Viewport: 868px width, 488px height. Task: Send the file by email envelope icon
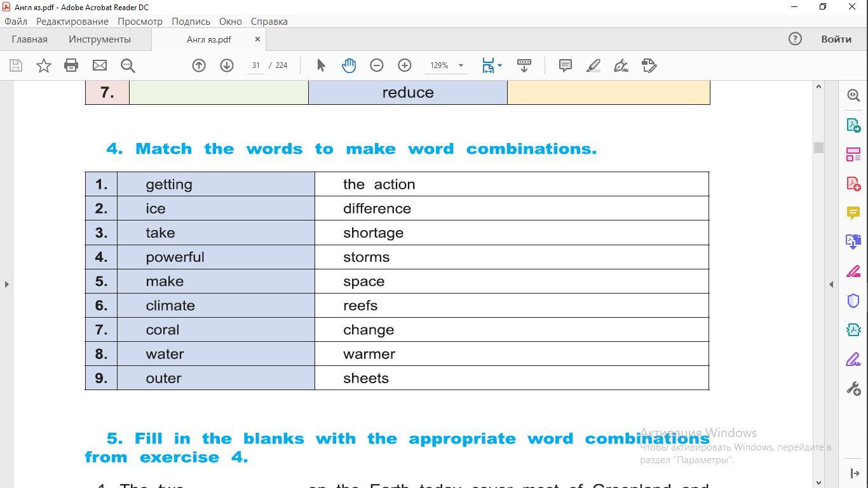(100, 65)
